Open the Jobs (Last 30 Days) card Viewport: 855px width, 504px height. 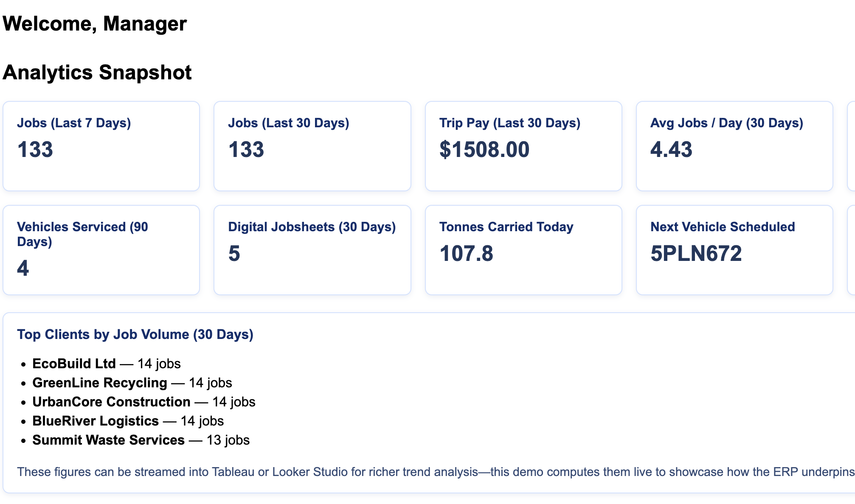pos(312,146)
